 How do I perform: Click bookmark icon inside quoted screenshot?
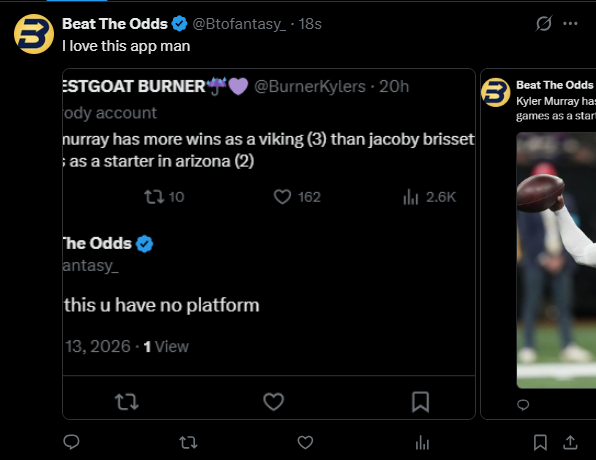(420, 402)
